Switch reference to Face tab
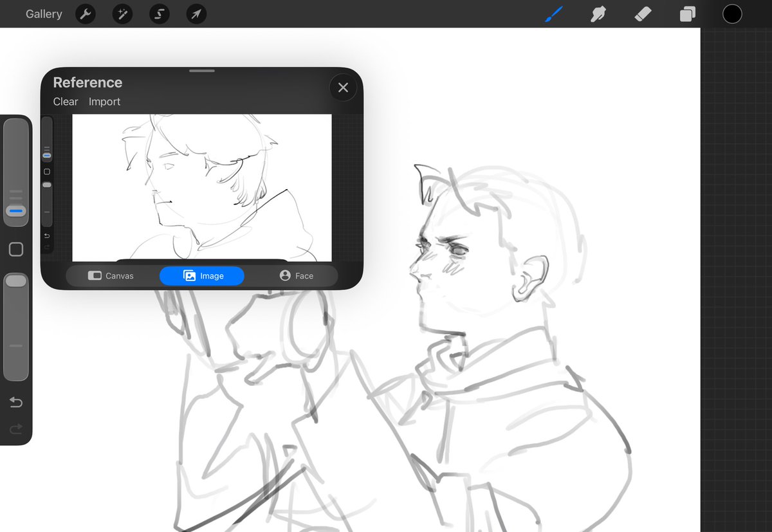 [x=296, y=276]
